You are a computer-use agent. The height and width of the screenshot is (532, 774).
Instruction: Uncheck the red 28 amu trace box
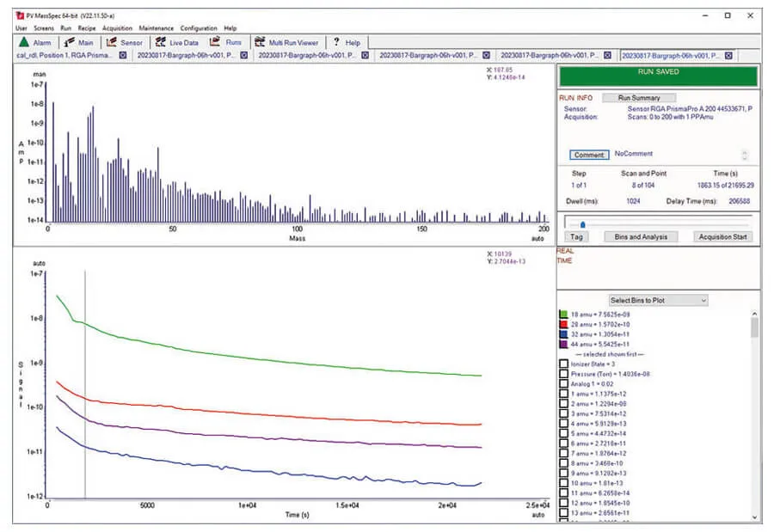[563, 324]
